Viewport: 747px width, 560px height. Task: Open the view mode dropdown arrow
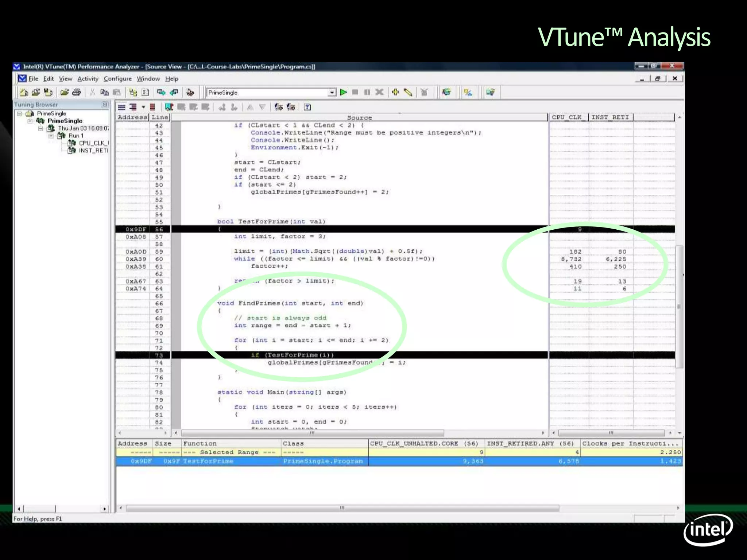click(143, 107)
